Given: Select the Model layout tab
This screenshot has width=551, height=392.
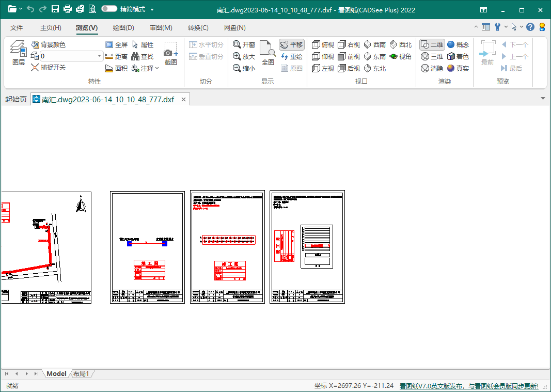Looking at the screenshot, I should pos(56,374).
